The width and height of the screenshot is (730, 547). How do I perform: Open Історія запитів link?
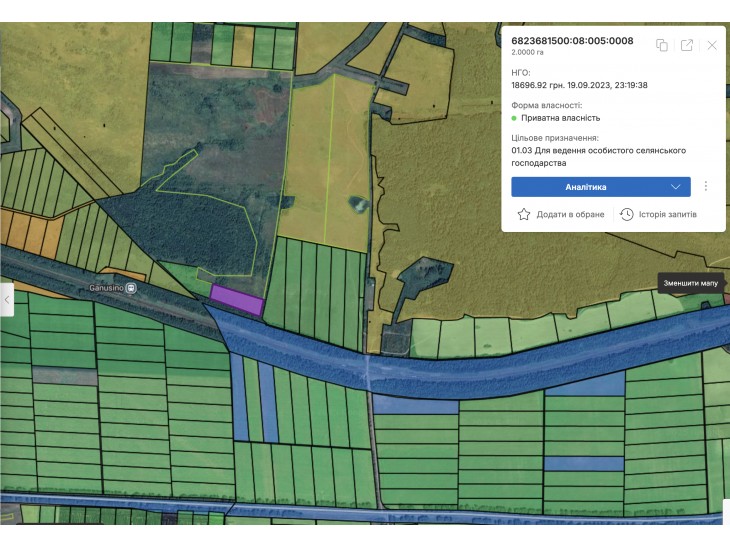[658, 214]
